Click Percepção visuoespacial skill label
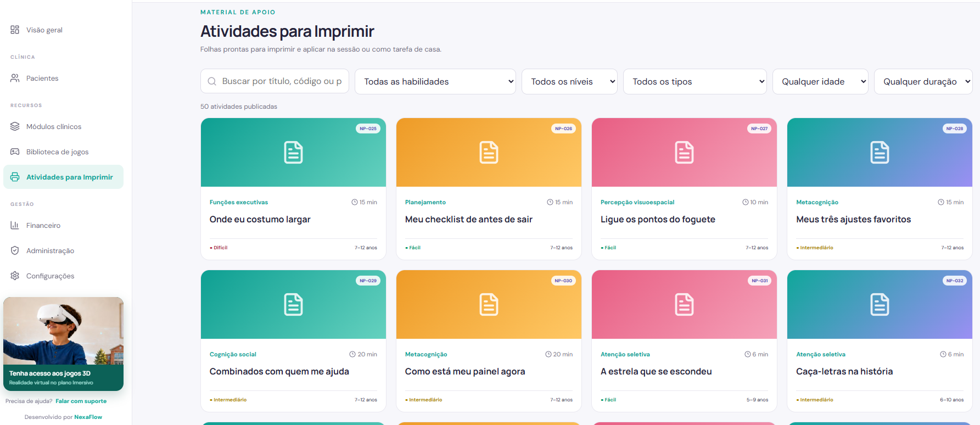 click(637, 202)
